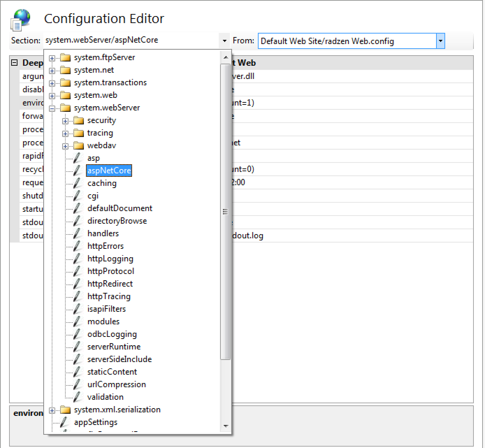The width and height of the screenshot is (485, 448).
Task: Collapse the Deepest Path grid group
Action: (x=14, y=63)
